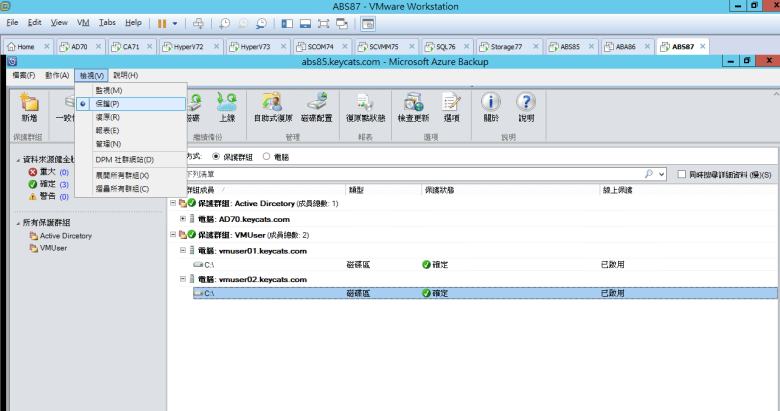Select VMUser under 所有保護群組
This screenshot has width=780, height=411.
pyautogui.click(x=53, y=247)
